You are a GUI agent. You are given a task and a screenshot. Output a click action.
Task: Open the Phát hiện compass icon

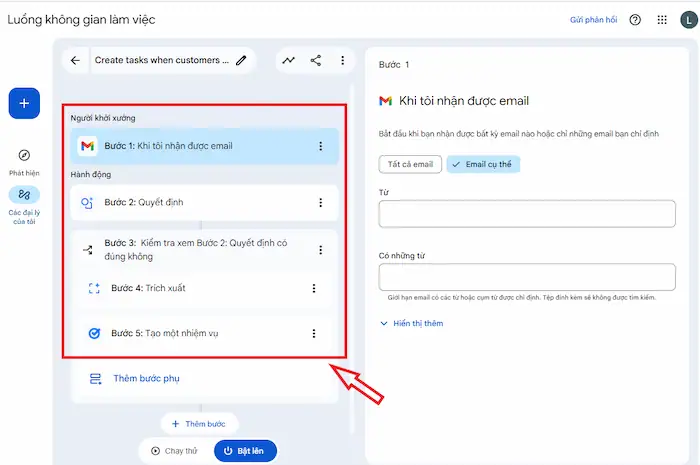click(24, 155)
